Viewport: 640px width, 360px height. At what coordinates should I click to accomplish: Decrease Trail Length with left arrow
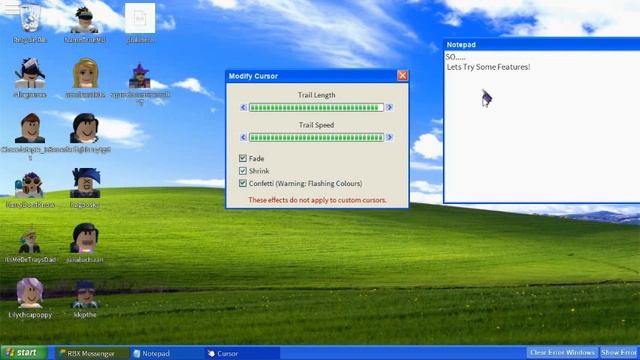(x=244, y=107)
